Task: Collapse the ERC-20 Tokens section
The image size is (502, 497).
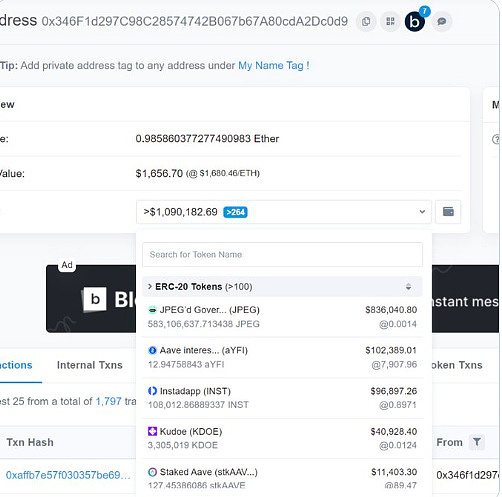Action: tap(150, 287)
